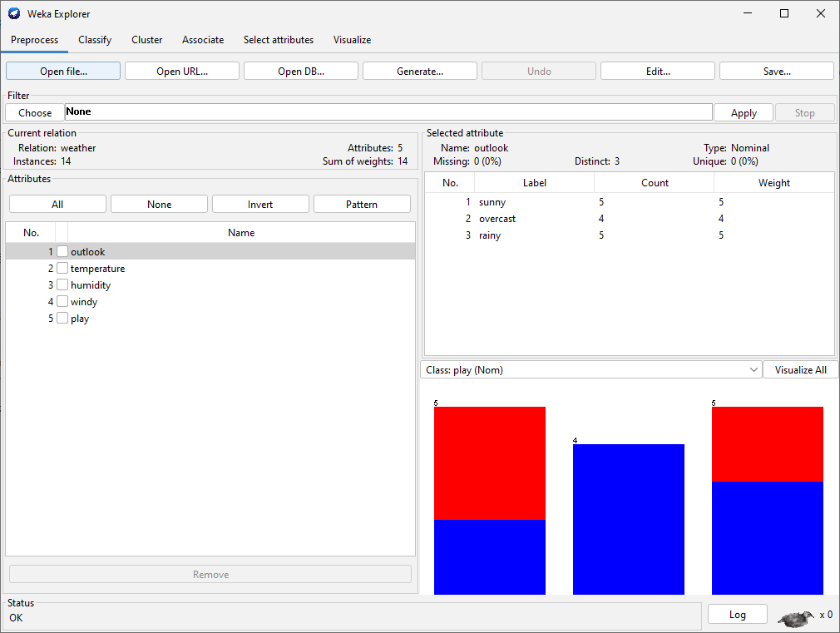The height and width of the screenshot is (633, 840).
Task: Choose a new filter from the Filter panel
Action: click(33, 112)
